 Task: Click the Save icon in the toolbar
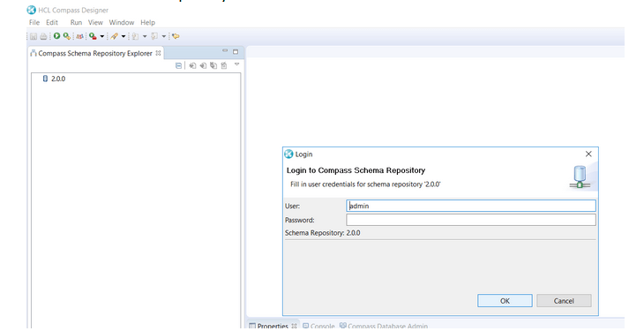[x=34, y=36]
